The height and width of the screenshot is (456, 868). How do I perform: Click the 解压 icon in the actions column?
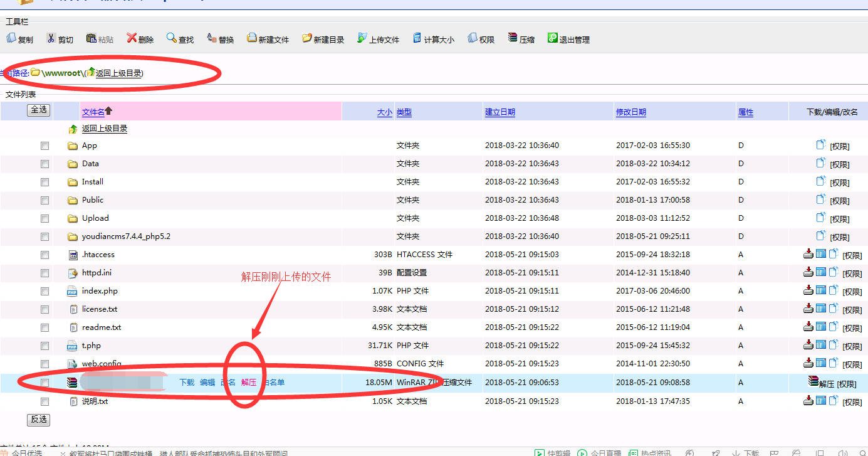pos(813,381)
